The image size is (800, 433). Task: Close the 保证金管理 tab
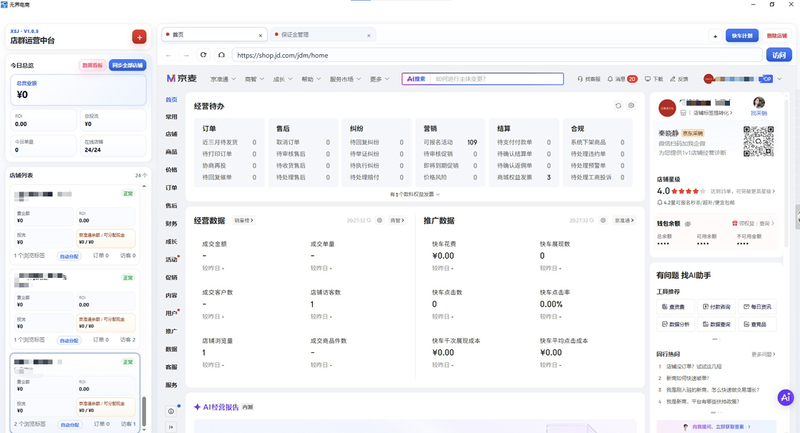pos(368,35)
